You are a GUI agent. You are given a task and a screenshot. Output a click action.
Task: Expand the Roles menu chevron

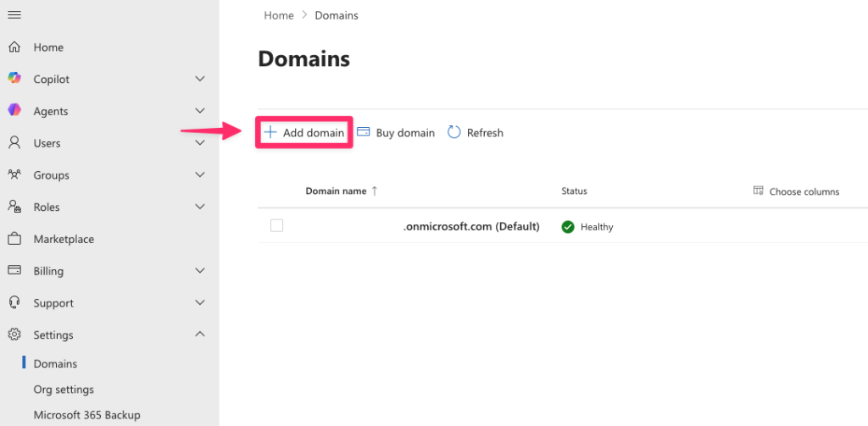200,207
